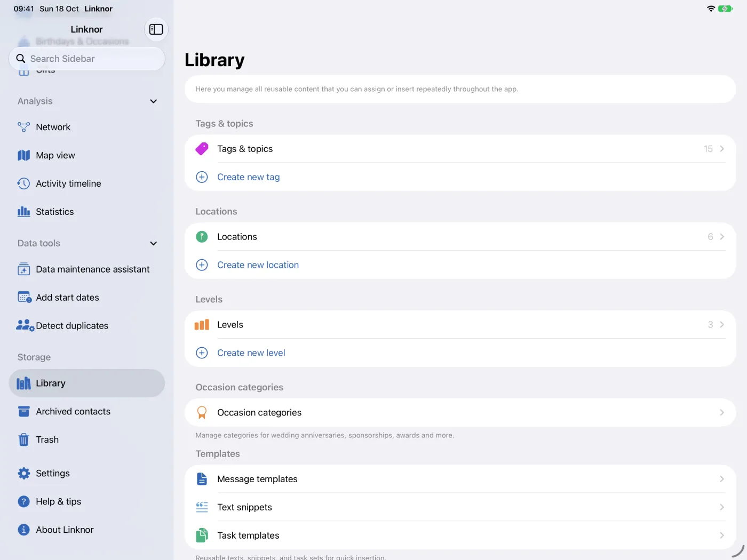Open Message templates via its chevron
The height and width of the screenshot is (560, 747).
tap(722, 479)
